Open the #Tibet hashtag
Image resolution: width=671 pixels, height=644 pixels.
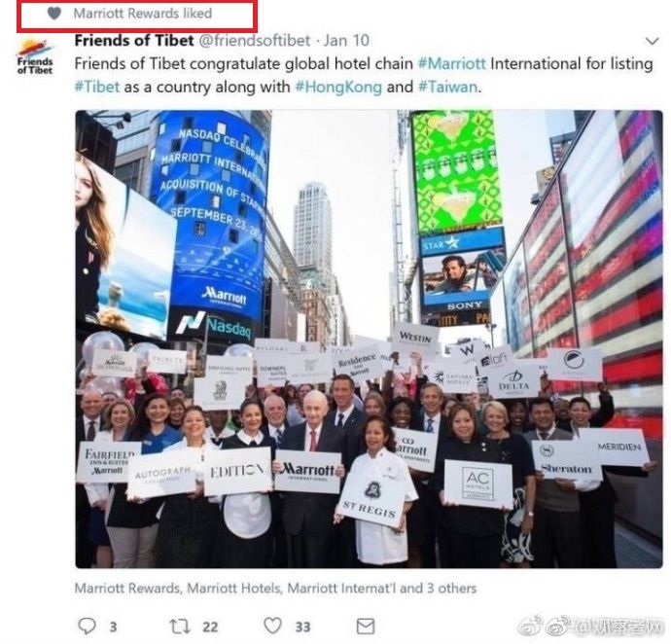(96, 87)
